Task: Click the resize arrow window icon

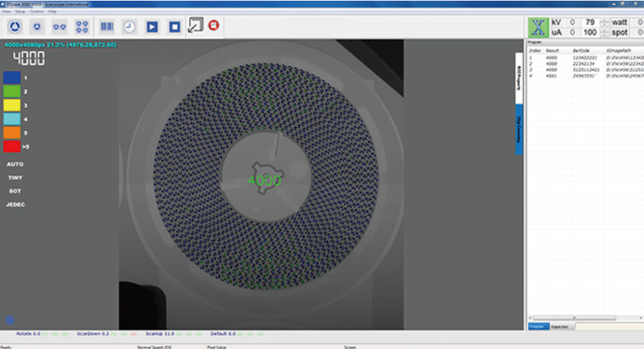Action: tap(196, 25)
